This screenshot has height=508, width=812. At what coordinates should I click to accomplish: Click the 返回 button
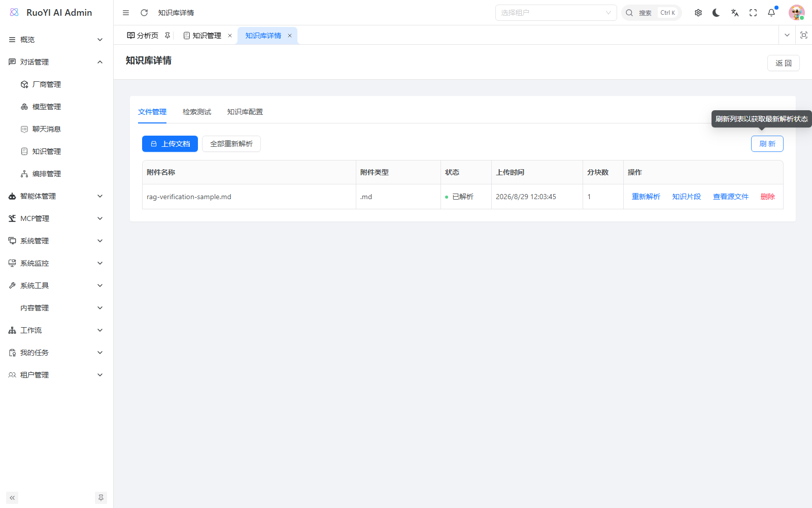pos(784,63)
